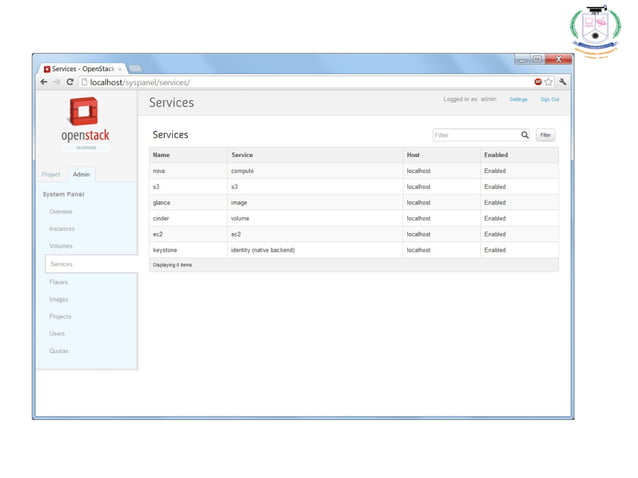Screen dimensions: 638x478
Task: Open Overview in the System Panel
Action: (61, 212)
